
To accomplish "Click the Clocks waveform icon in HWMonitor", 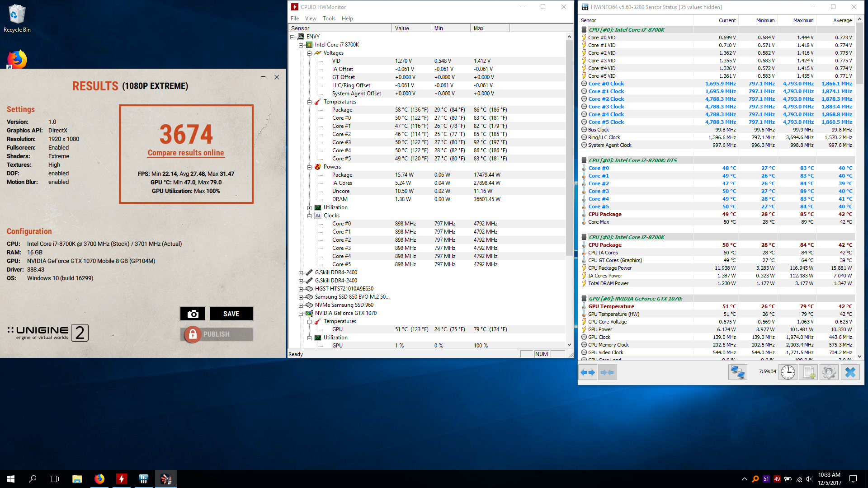I will click(x=318, y=216).
